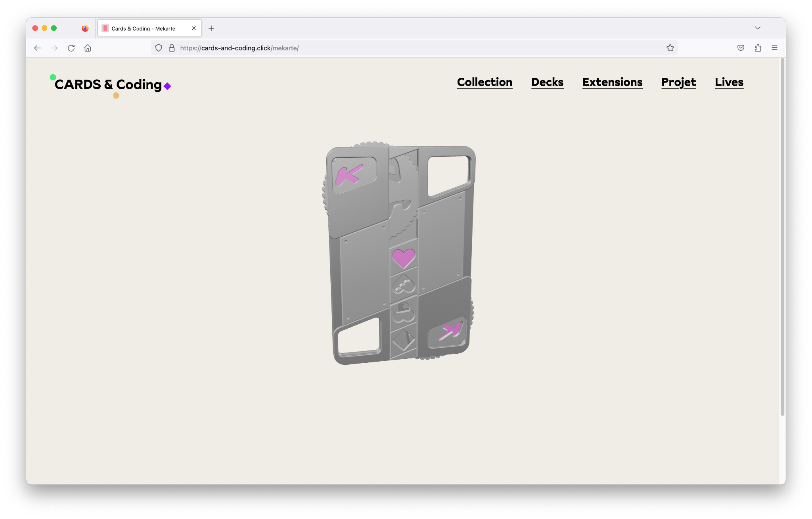Screen dimensions: 812x519
Task: View site security via padlock icon
Action: [x=172, y=48]
